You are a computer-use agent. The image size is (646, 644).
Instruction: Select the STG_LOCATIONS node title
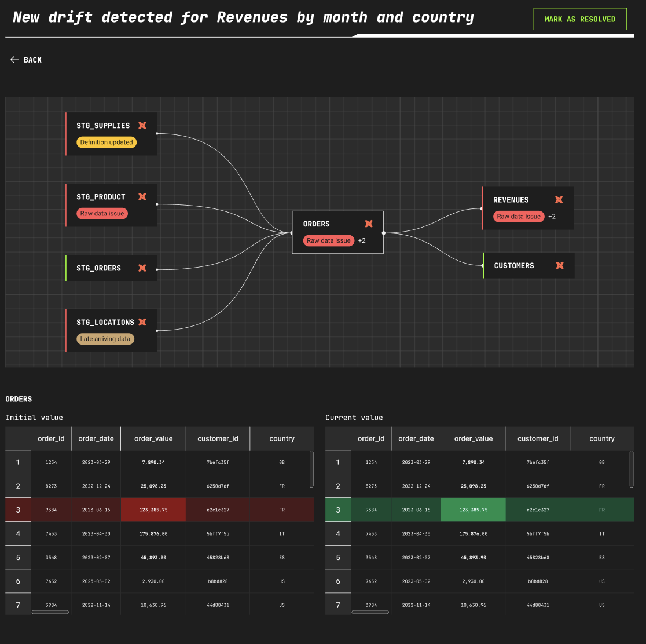click(x=105, y=322)
